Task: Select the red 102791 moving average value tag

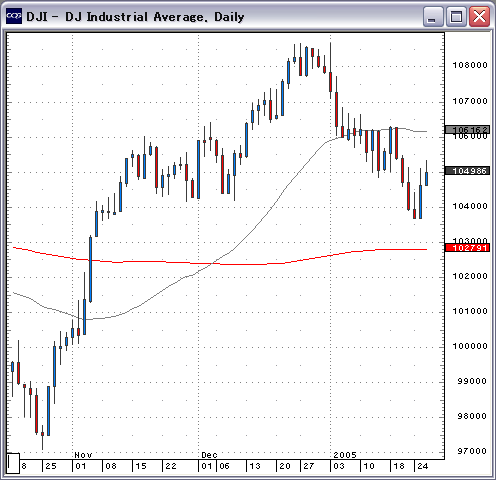Action: click(467, 248)
